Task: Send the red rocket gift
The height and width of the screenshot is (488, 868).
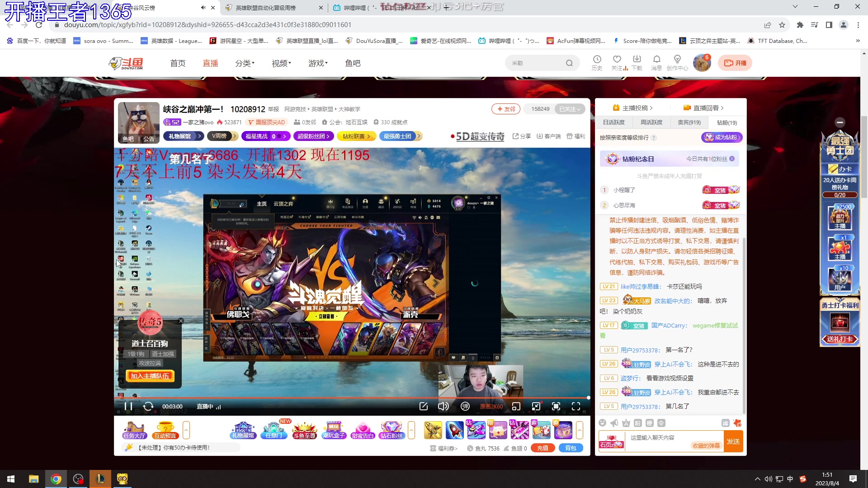Action: pyautogui.click(x=455, y=430)
